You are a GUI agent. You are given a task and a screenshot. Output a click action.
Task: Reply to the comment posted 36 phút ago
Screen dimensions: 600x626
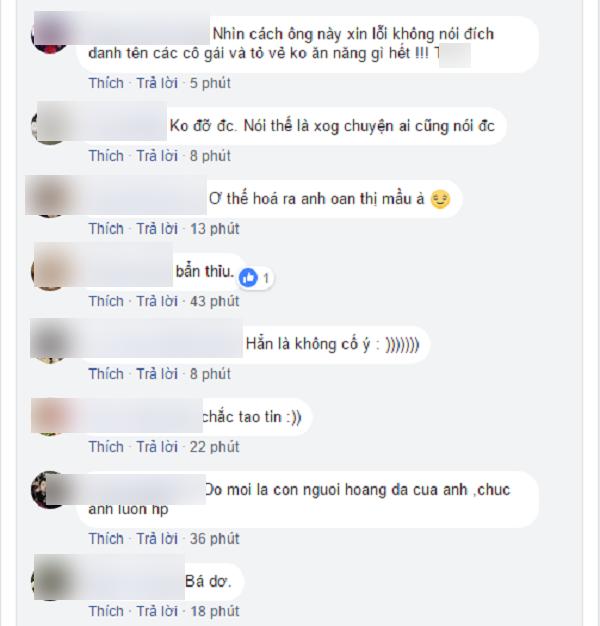(x=157, y=539)
